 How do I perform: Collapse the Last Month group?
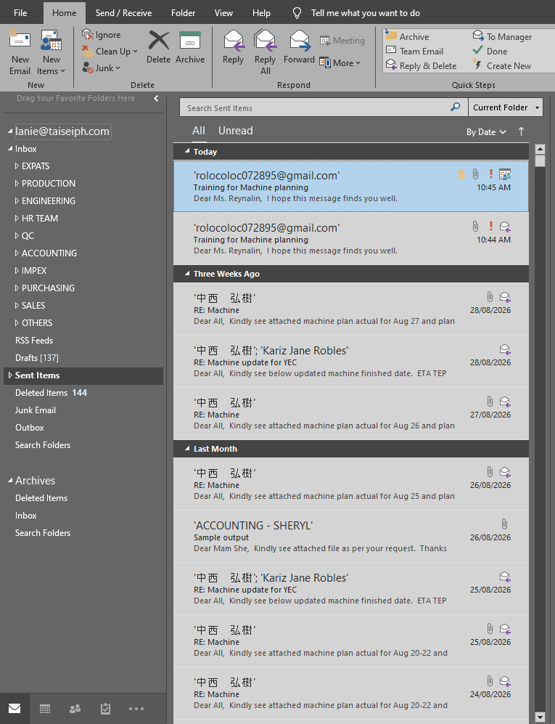click(x=187, y=448)
